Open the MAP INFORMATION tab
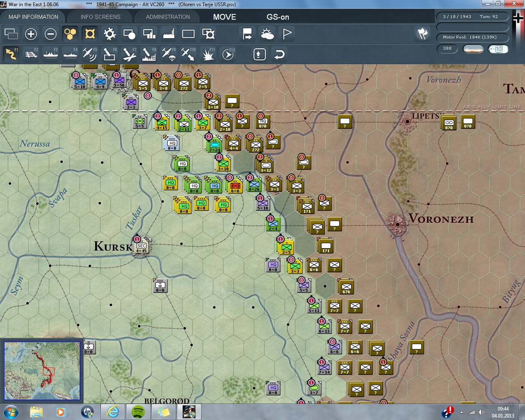This screenshot has height=420, width=525. (33, 17)
